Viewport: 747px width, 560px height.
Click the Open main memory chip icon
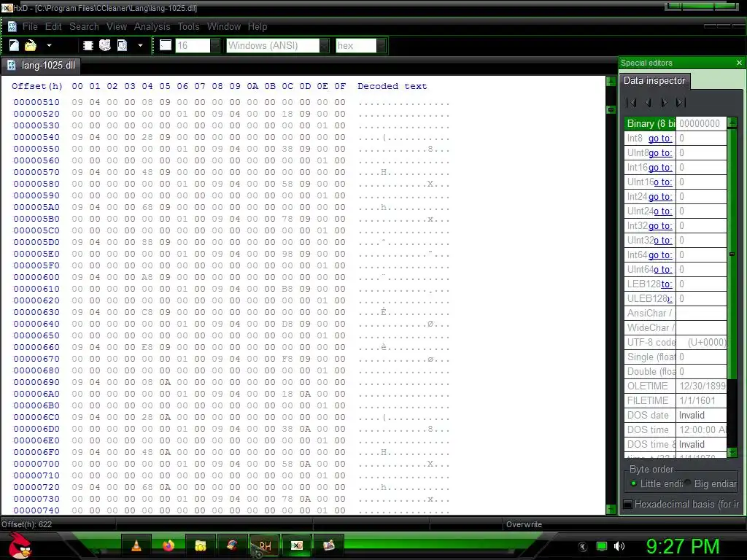click(88, 45)
